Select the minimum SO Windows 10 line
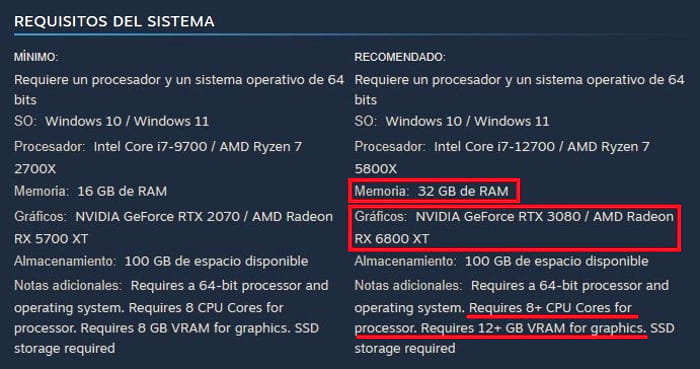Image resolution: width=700 pixels, height=369 pixels. click(112, 121)
